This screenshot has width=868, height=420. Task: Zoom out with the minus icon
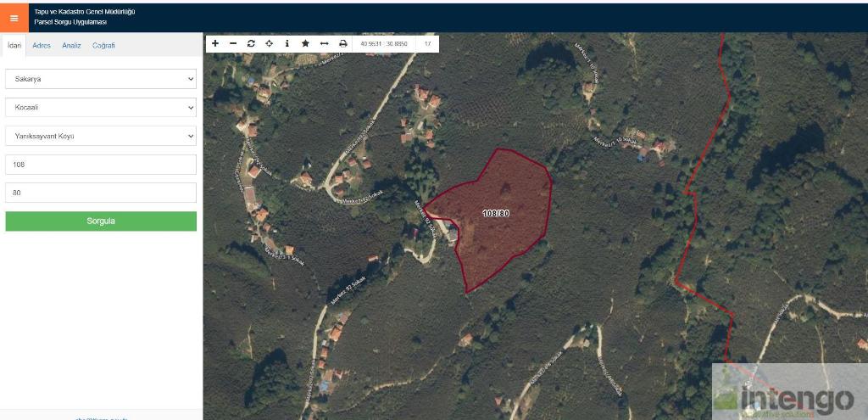(233, 43)
